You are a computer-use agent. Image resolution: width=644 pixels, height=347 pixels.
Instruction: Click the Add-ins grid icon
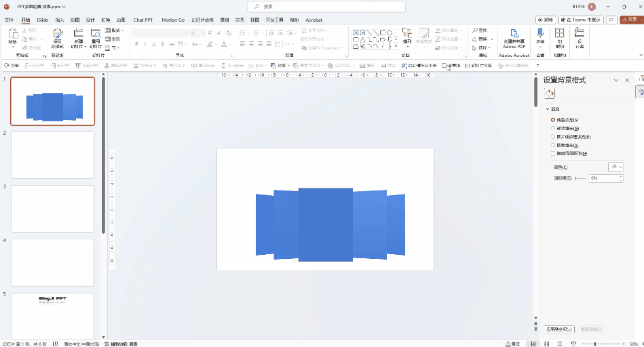pos(560,33)
